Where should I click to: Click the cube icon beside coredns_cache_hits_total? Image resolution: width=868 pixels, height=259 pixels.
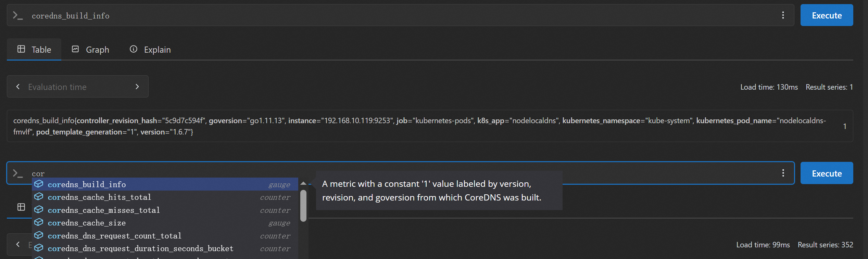click(x=39, y=197)
